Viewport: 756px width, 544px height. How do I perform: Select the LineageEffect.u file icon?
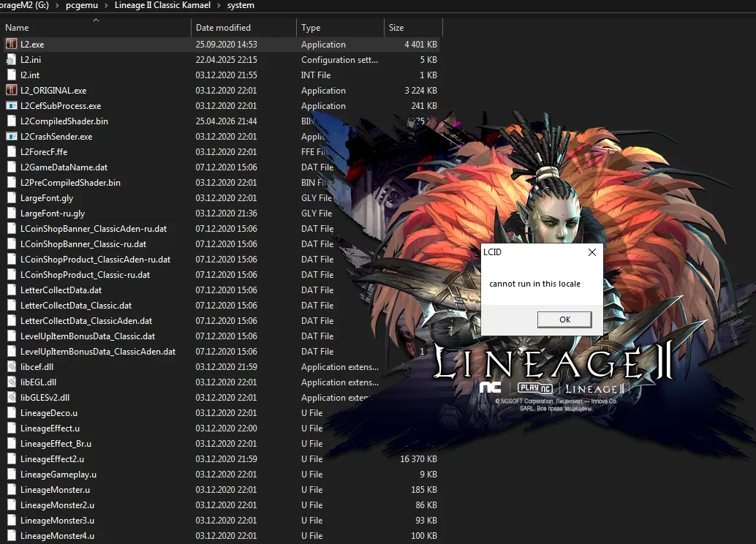12,428
